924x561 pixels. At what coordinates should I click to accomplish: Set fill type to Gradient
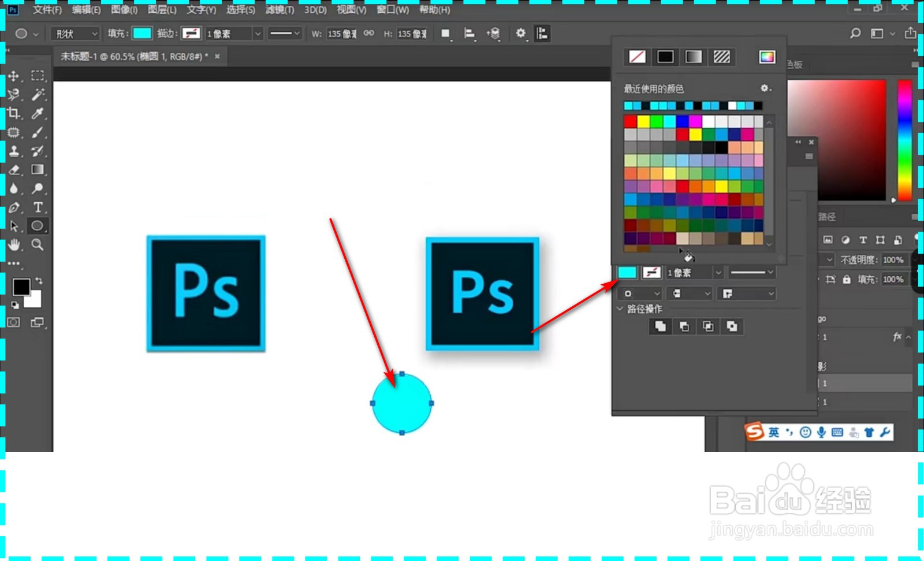[x=694, y=57]
